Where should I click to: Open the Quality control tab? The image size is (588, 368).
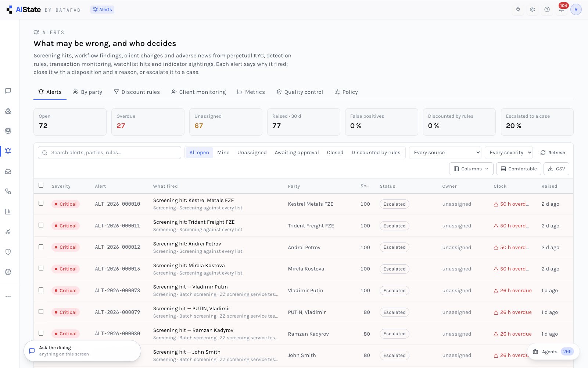point(300,92)
